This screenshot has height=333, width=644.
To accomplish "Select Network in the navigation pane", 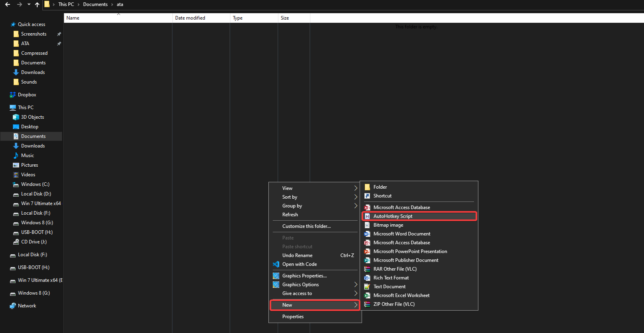I will coord(27,306).
